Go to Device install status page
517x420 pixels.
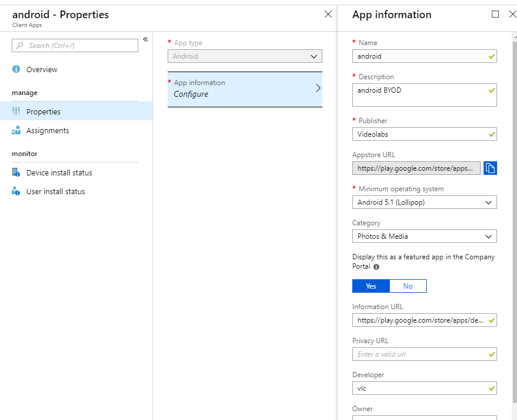click(x=59, y=173)
